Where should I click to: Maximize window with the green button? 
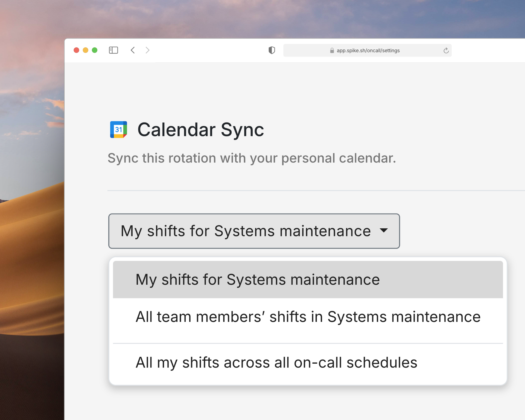(x=95, y=50)
